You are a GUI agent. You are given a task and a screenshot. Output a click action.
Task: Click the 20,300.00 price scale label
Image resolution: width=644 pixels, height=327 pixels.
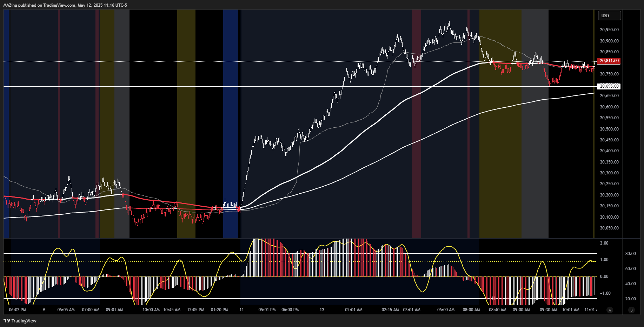(609, 173)
